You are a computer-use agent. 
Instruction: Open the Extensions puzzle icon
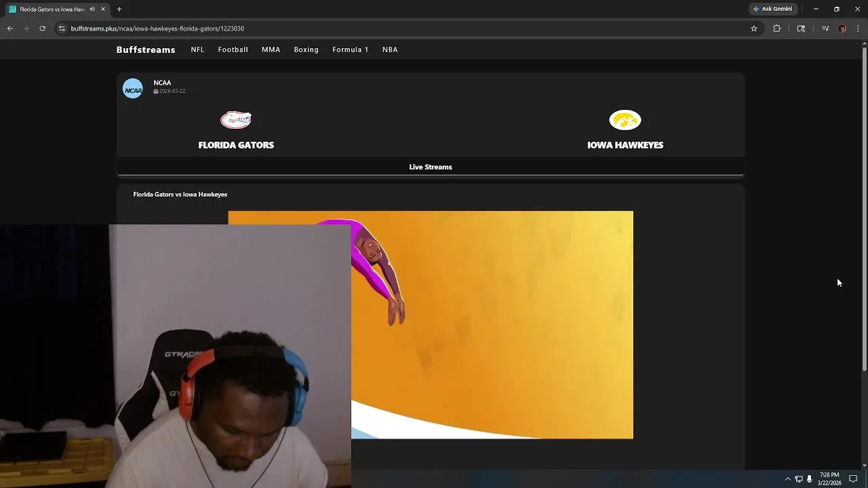click(x=777, y=28)
